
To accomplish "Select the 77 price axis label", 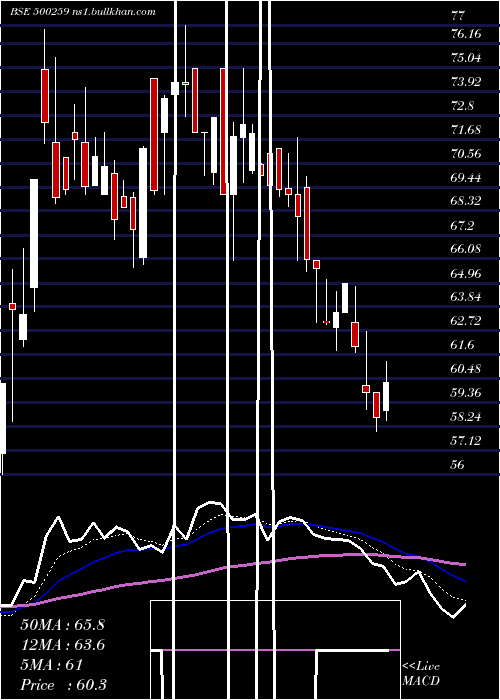I will pyautogui.click(x=458, y=16).
